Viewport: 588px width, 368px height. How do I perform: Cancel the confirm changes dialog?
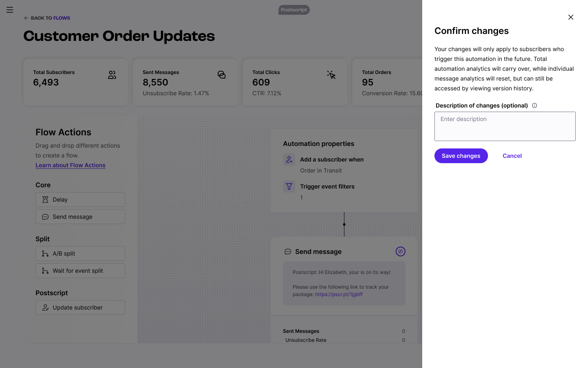point(512,156)
